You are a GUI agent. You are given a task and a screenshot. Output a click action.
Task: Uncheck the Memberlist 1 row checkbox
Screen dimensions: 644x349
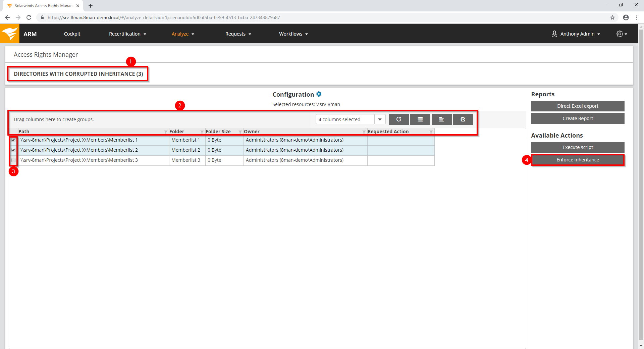point(13,140)
